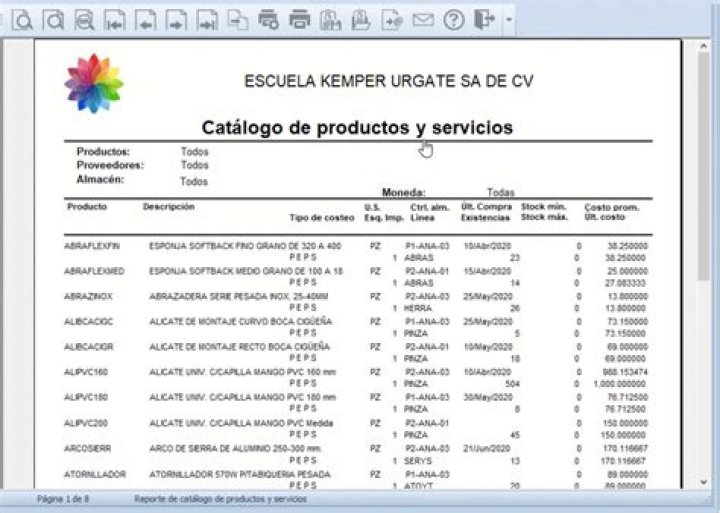Click the export document arrow icon
720x513 pixels.
click(x=392, y=19)
